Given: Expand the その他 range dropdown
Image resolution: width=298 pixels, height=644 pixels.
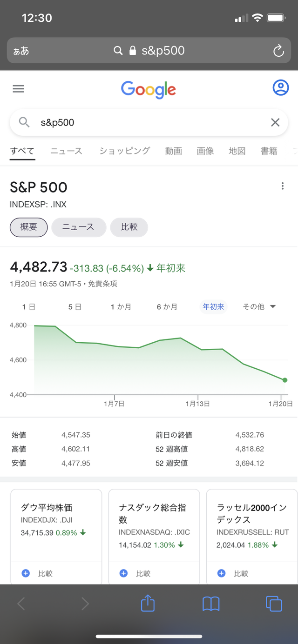Looking at the screenshot, I should click(259, 307).
